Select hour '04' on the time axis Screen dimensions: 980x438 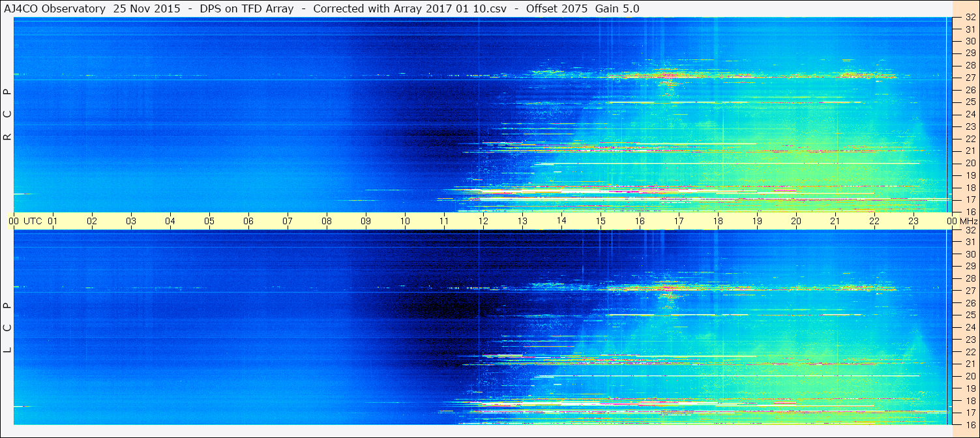click(170, 221)
